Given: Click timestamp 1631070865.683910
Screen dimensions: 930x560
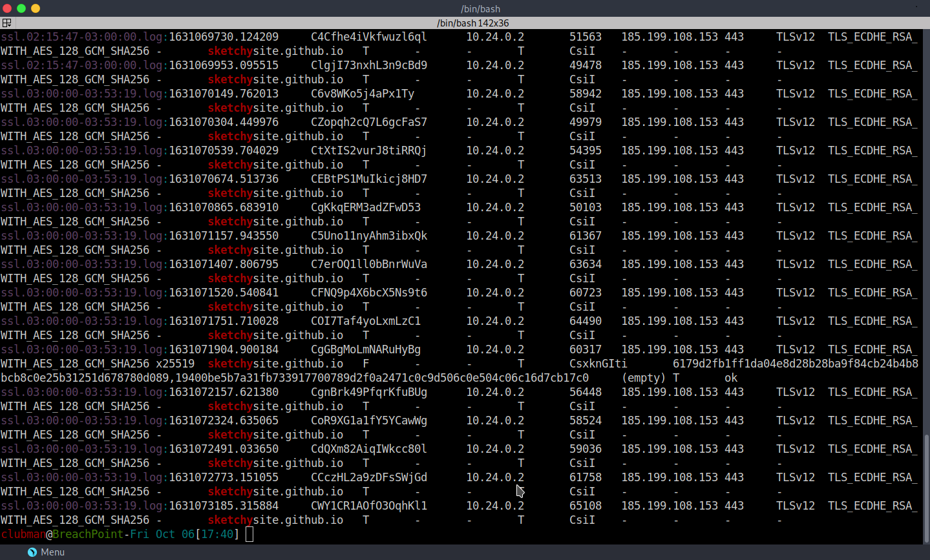Looking at the screenshot, I should 224,207.
